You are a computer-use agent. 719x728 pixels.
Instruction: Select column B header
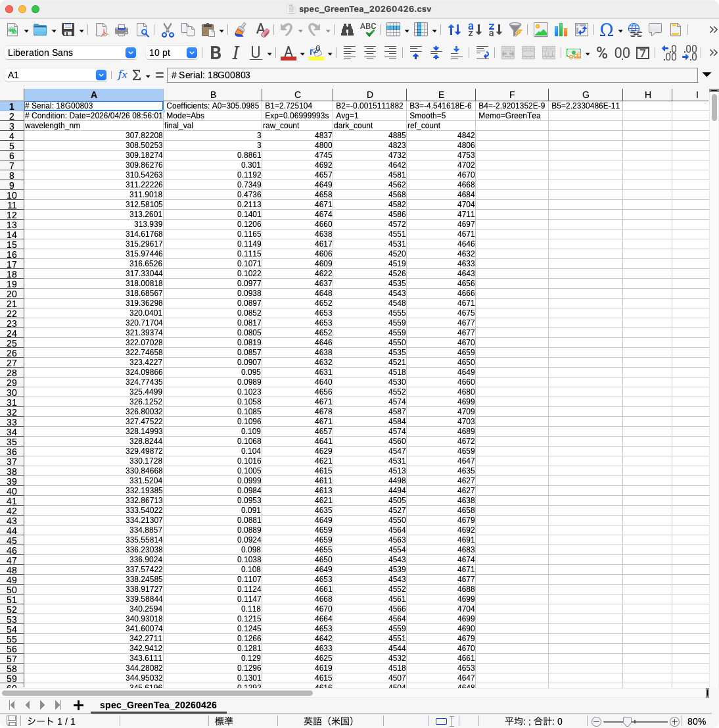click(213, 95)
